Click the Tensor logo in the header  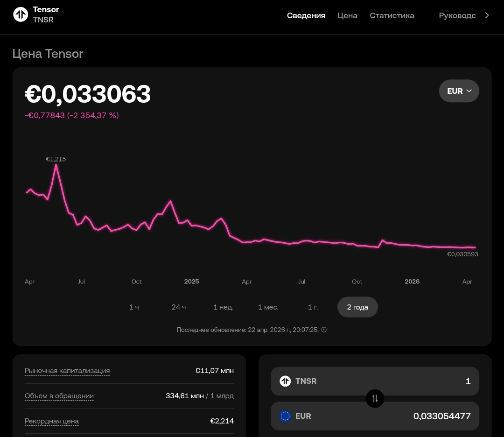(x=21, y=14)
